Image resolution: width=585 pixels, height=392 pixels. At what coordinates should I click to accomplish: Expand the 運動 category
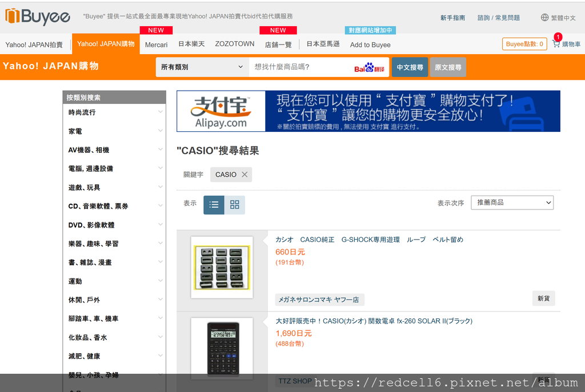pyautogui.click(x=114, y=281)
